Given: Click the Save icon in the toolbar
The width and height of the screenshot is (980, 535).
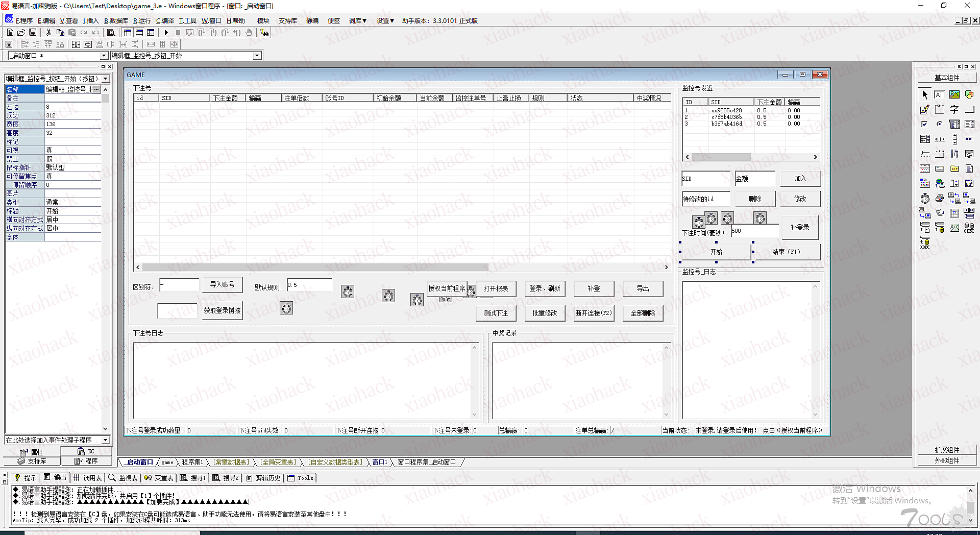Looking at the screenshot, I should (33, 33).
